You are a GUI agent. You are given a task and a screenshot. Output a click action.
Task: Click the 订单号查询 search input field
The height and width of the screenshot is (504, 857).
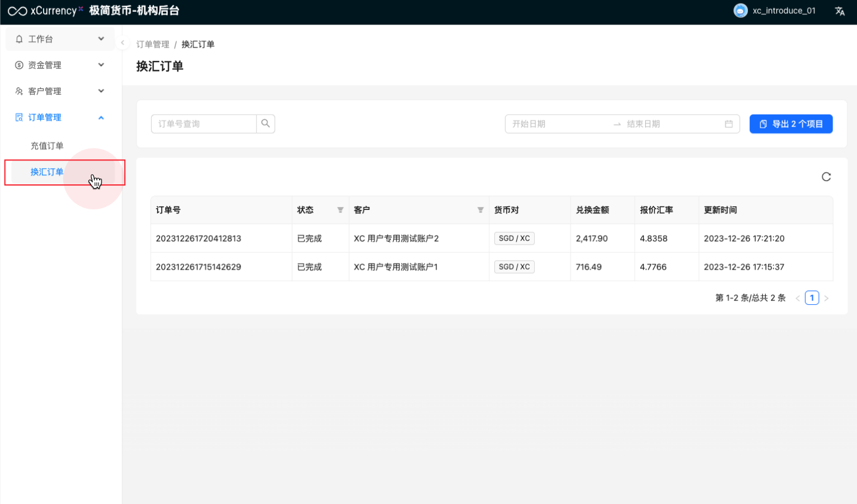coord(204,124)
